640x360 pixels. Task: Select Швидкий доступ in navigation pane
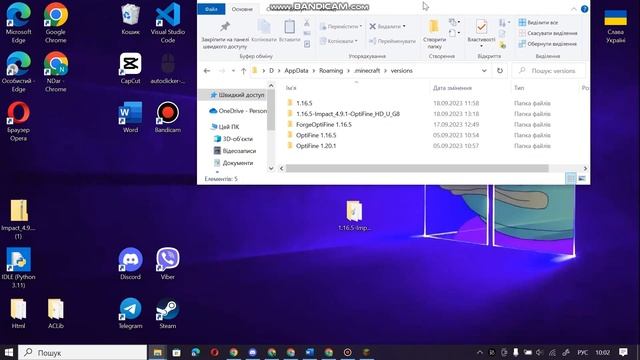[x=237, y=95]
